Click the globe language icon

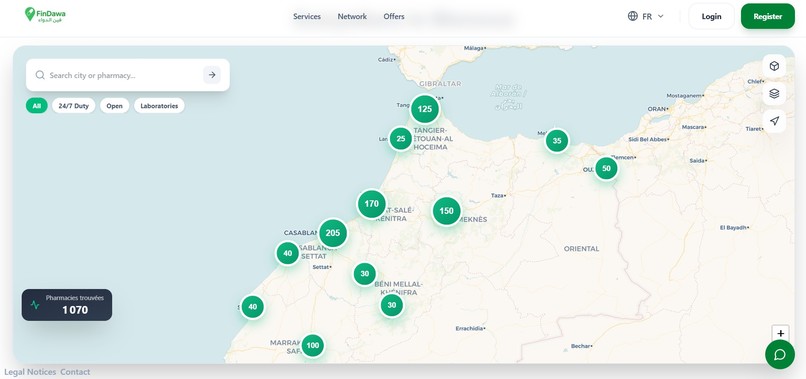633,16
